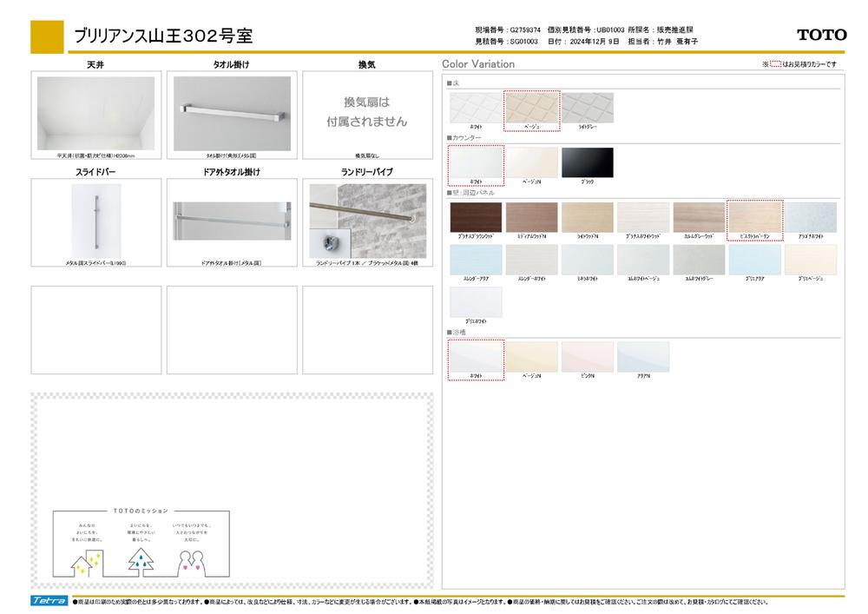868x614 pixels.
Task: Click the ■カウンター section label
Action: point(464,138)
